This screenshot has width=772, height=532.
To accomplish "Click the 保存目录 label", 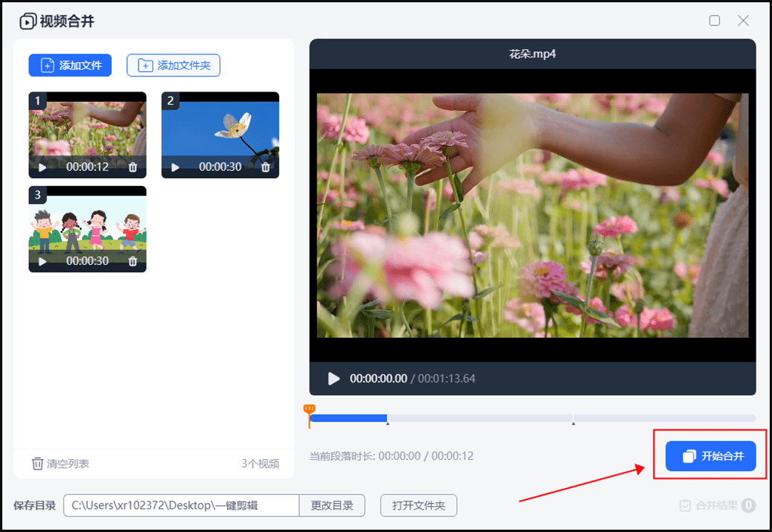I will [x=34, y=505].
